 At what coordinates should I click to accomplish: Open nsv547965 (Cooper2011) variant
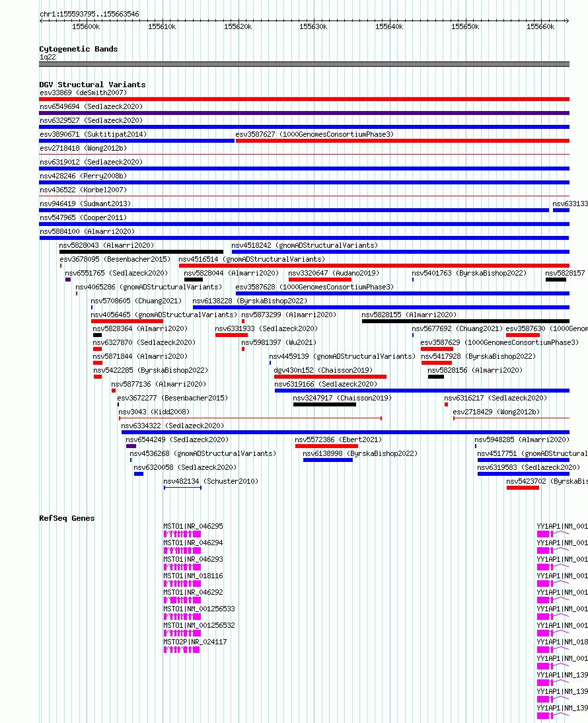click(x=304, y=223)
